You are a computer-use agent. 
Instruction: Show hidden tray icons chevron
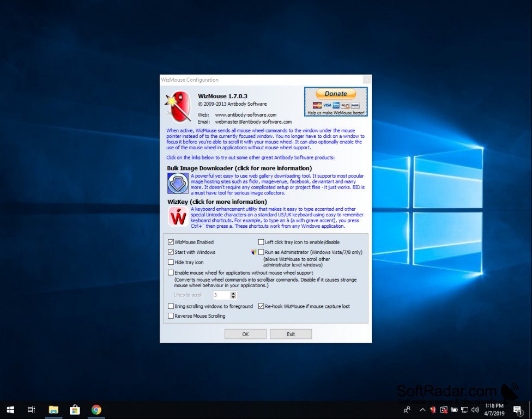click(x=423, y=410)
